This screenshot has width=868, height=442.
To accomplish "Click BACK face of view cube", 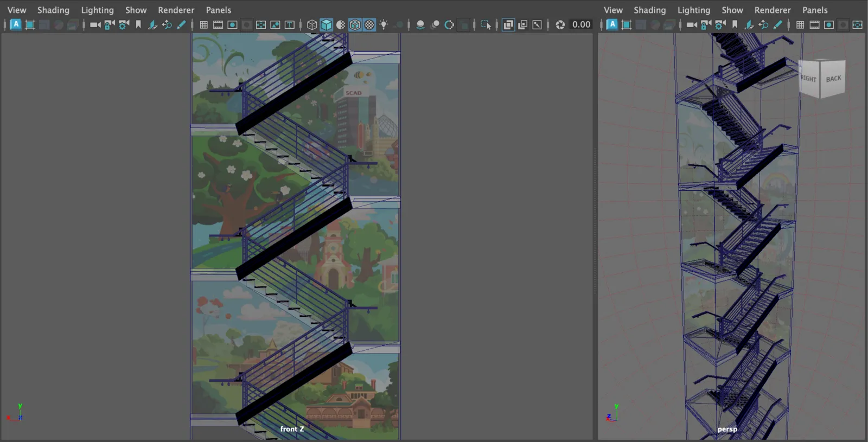I will (833, 79).
